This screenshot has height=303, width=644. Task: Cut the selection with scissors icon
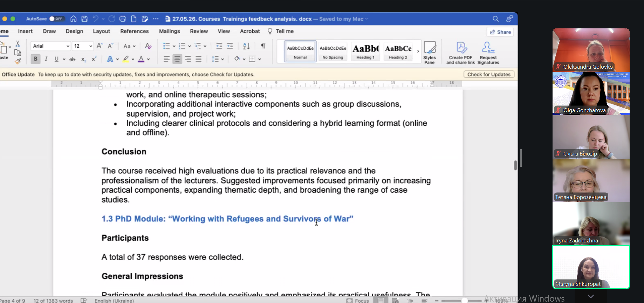(18, 44)
